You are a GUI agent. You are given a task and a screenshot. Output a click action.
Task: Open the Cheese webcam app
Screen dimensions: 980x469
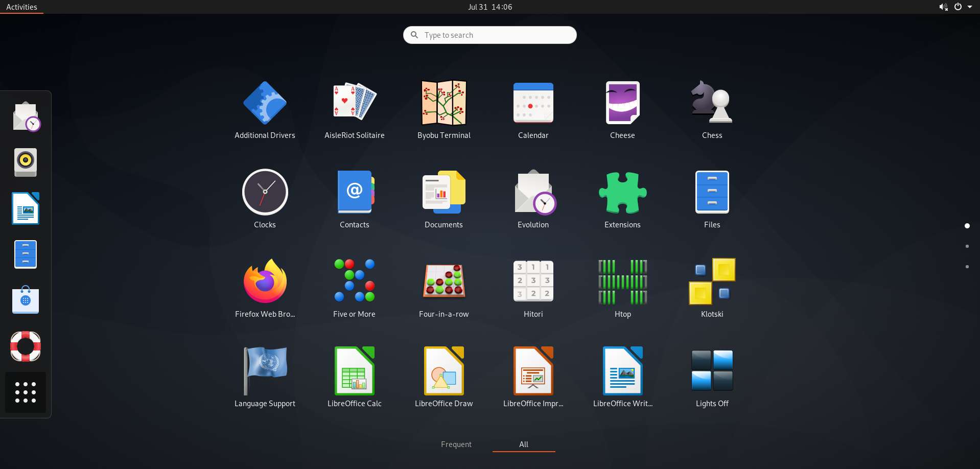click(x=622, y=102)
